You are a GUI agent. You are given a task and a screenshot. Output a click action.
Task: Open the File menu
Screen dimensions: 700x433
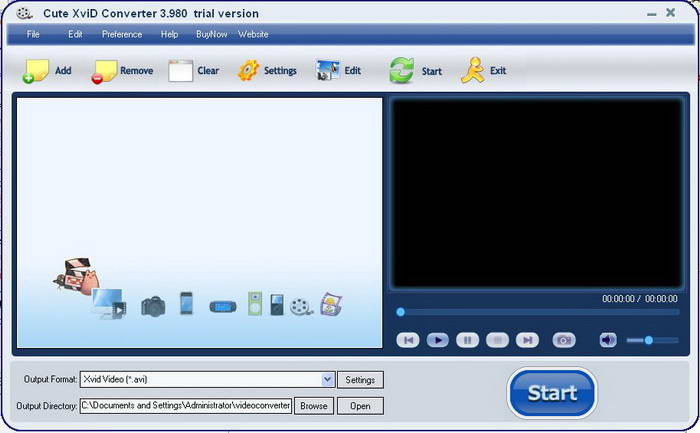[33, 34]
